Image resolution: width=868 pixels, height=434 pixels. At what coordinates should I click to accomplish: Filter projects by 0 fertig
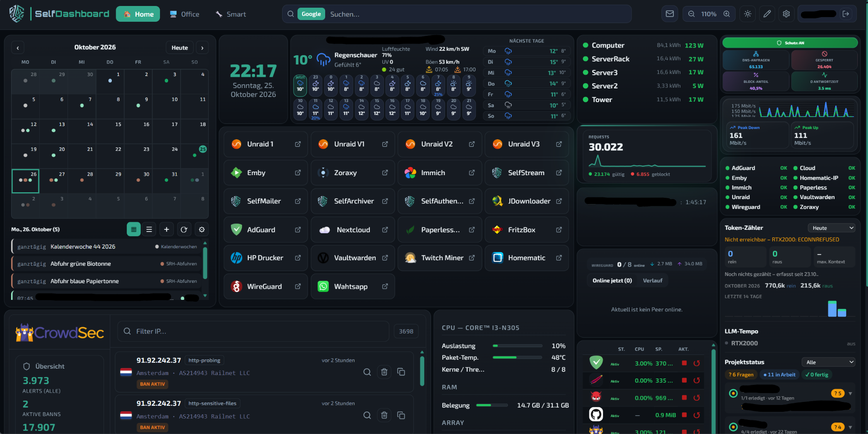(x=816, y=375)
